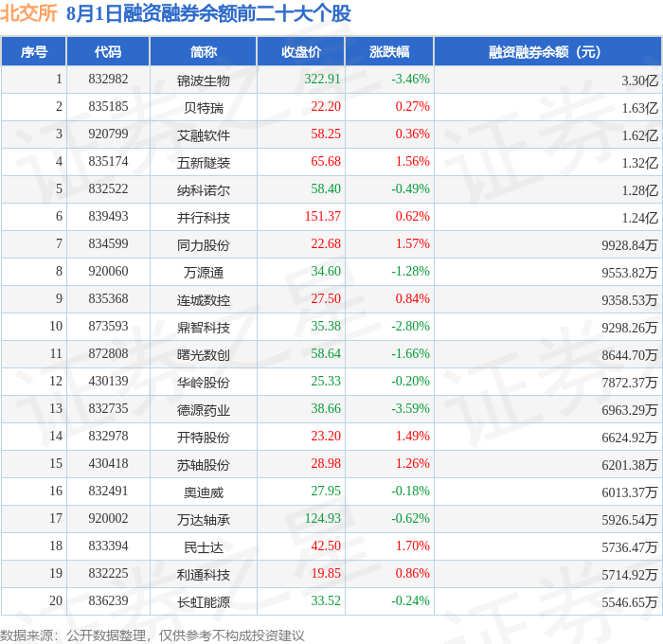
Task: Click balance value 8644.70万
Action: click(630, 355)
